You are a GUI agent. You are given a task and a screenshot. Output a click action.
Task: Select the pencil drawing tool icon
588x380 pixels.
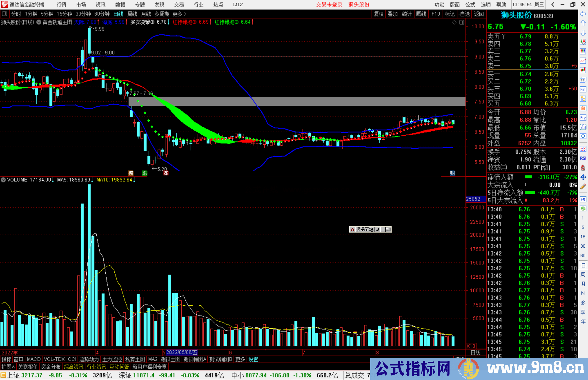583,187
